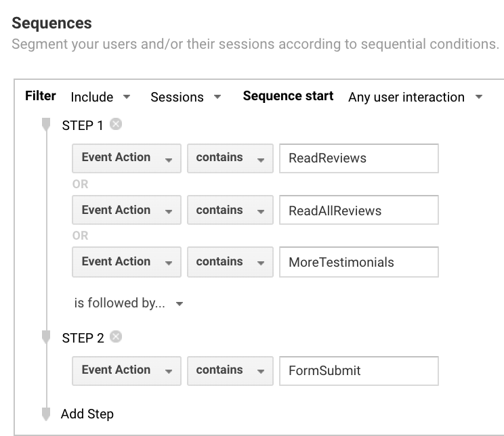Open the Any user interaction dropdown

tap(415, 97)
